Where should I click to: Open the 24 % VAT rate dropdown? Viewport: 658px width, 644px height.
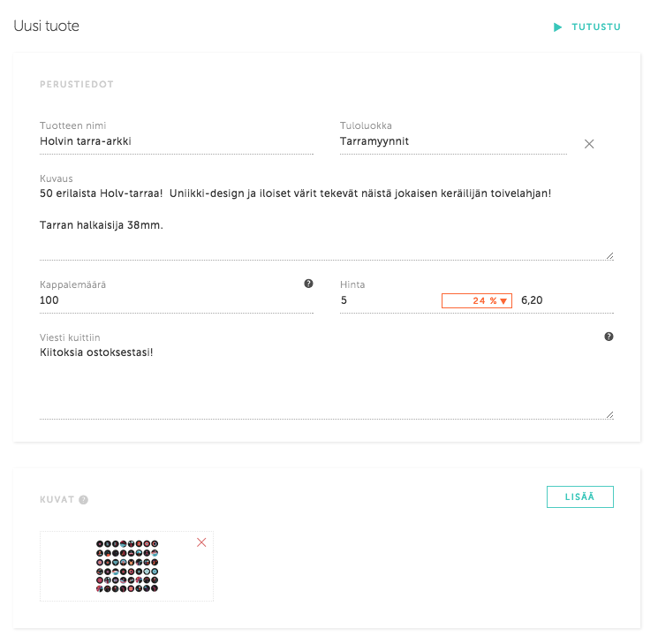click(477, 300)
